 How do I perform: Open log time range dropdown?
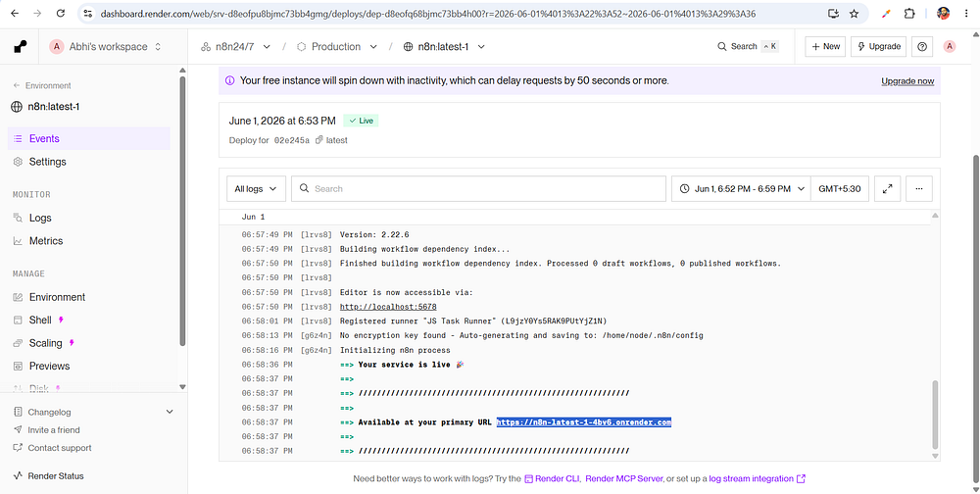click(x=741, y=188)
